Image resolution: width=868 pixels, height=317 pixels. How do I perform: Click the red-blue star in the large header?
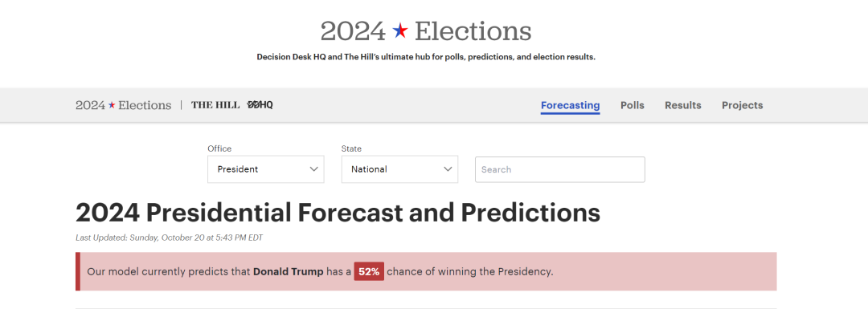pos(399,30)
